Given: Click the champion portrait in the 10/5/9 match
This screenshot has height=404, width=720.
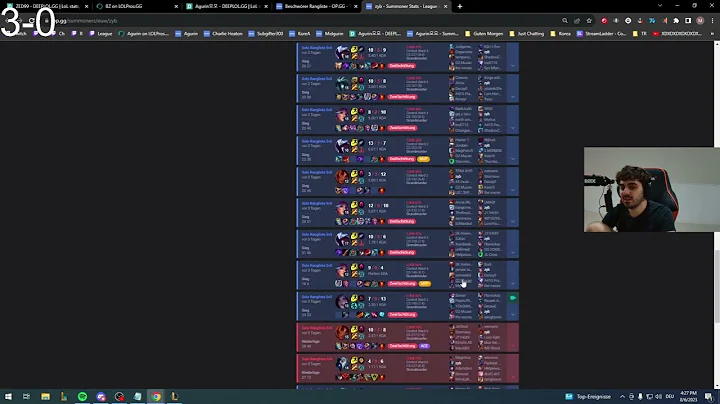Looking at the screenshot, I should pyautogui.click(x=342, y=52).
